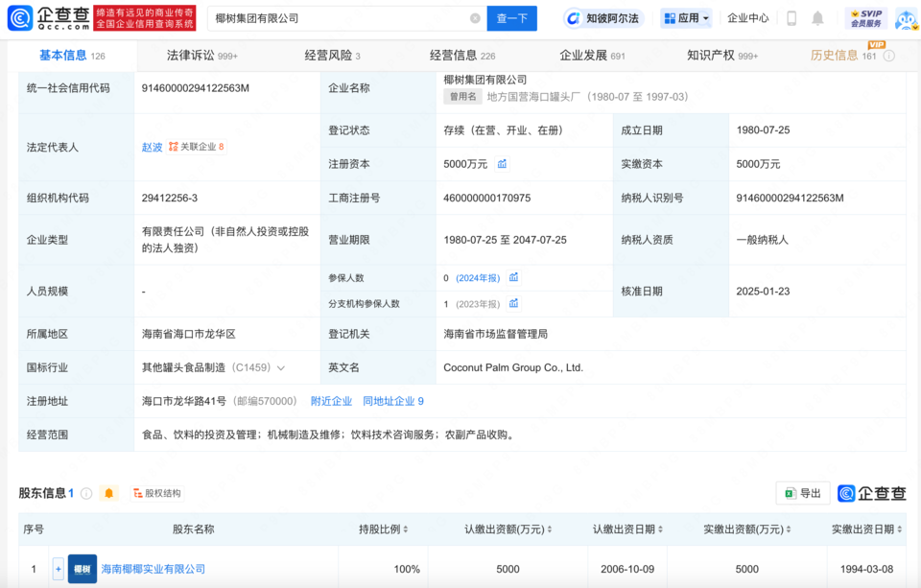Switch to the 企业发展 tab
This screenshot has width=921, height=588.
[592, 56]
